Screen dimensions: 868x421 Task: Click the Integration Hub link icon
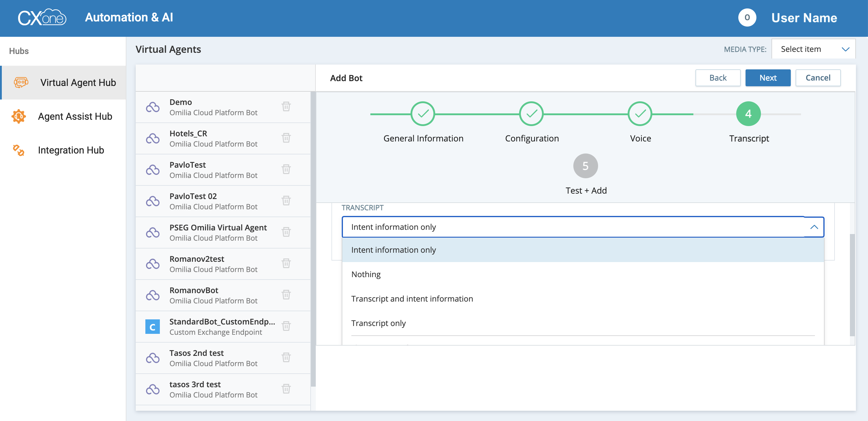(x=19, y=150)
